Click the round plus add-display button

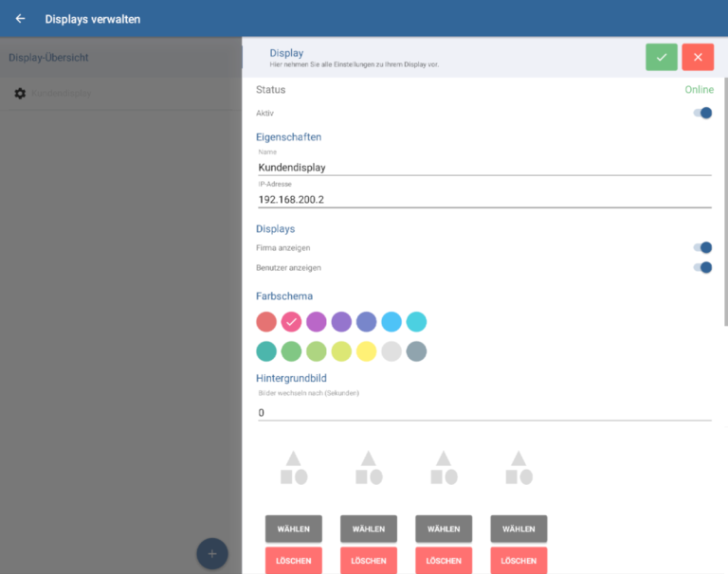click(211, 553)
